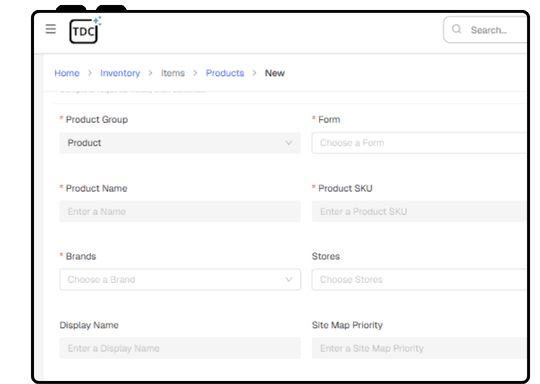Expand Product Group chevron arrow

(289, 143)
